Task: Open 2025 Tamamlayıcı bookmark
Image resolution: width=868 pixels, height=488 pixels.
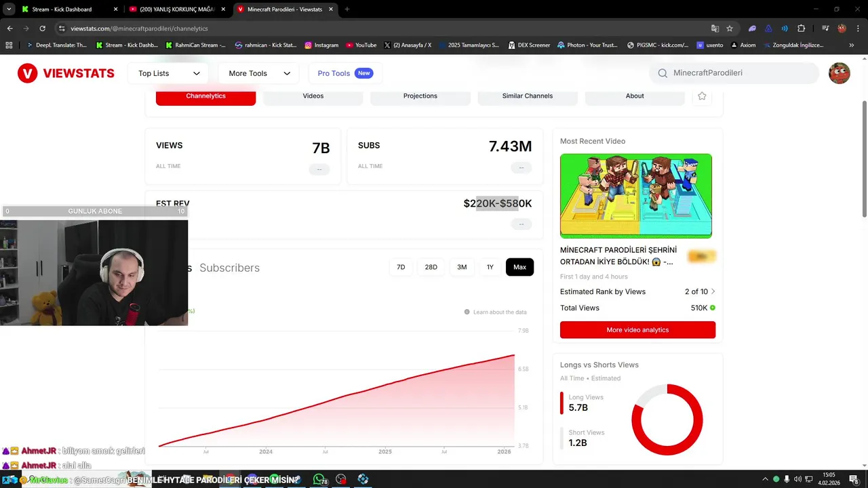Action: (x=468, y=45)
